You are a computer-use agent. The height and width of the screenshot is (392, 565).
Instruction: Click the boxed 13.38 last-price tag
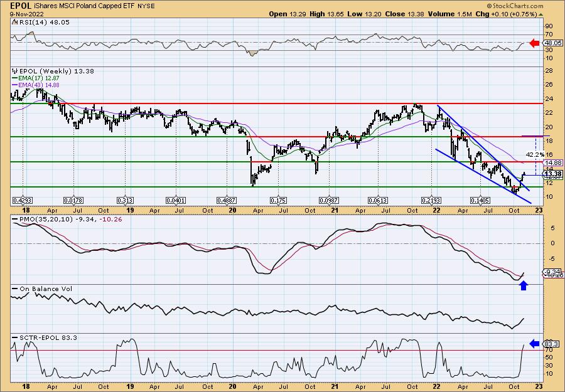554,174
